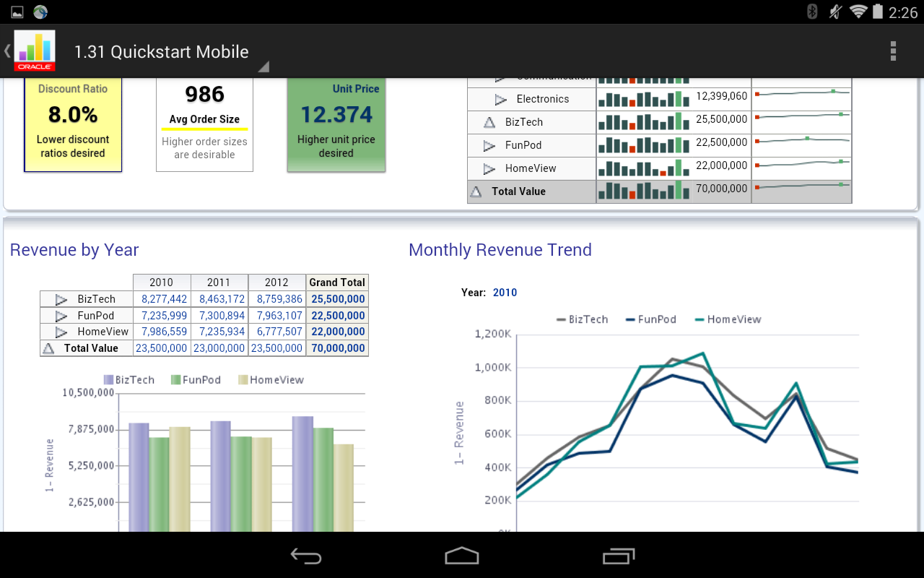Tap the clock showing 2:26
924x578 pixels.
pos(903,12)
